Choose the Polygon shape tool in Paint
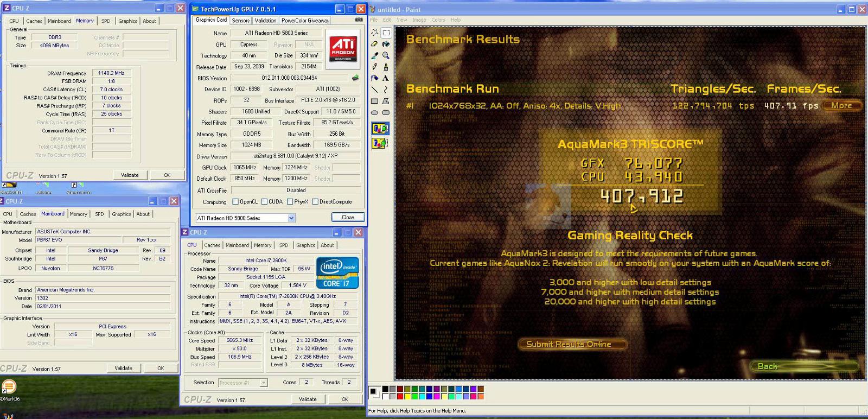This screenshot has height=419, width=868. tap(386, 101)
